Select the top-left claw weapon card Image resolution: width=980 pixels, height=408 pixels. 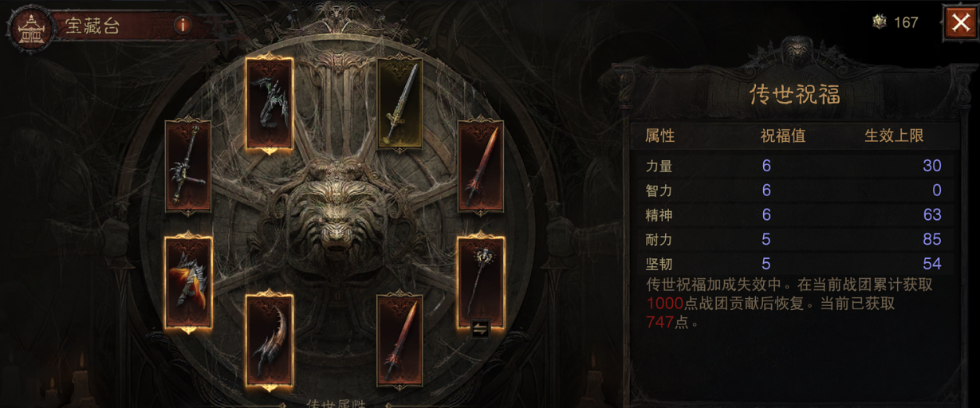(x=270, y=103)
